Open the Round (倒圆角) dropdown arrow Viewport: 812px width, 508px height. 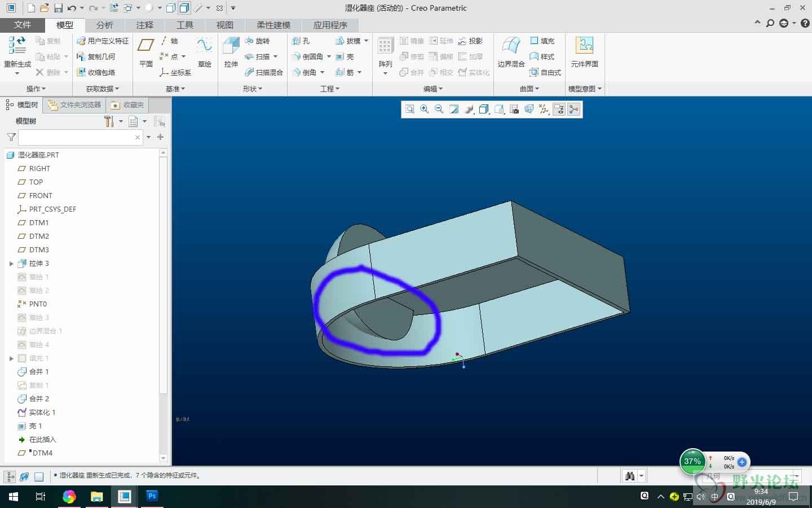coord(329,56)
